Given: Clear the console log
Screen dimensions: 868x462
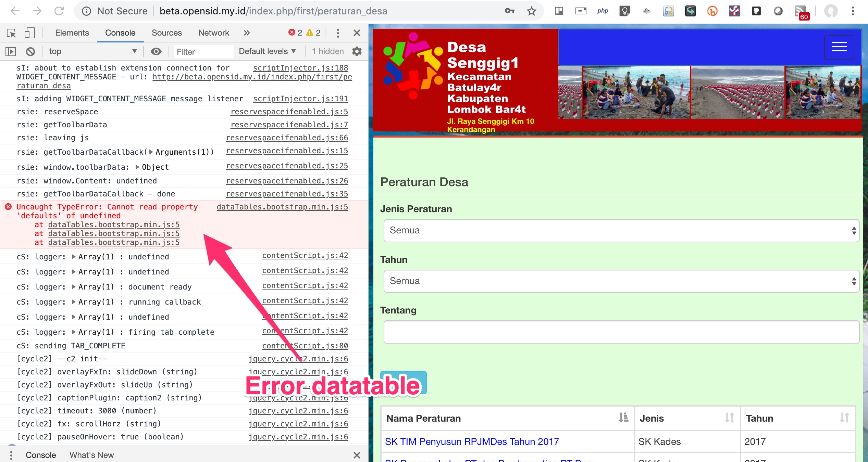Looking at the screenshot, I should point(30,52).
